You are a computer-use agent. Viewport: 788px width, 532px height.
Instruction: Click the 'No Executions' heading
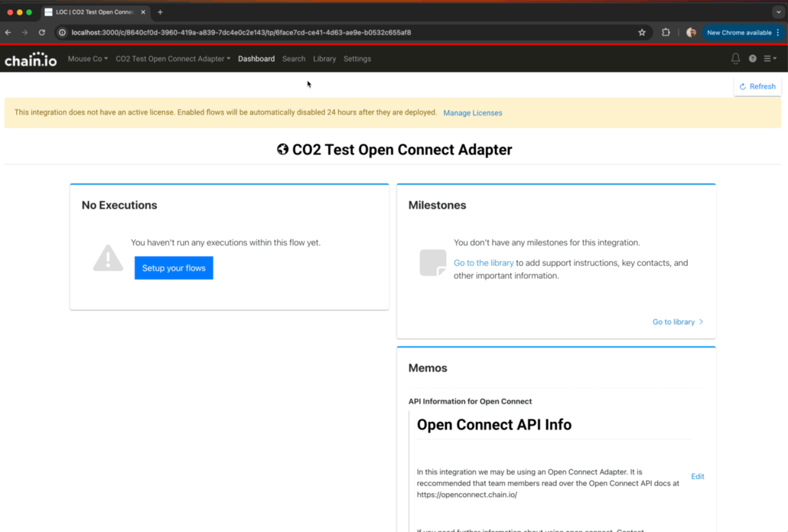(x=119, y=206)
